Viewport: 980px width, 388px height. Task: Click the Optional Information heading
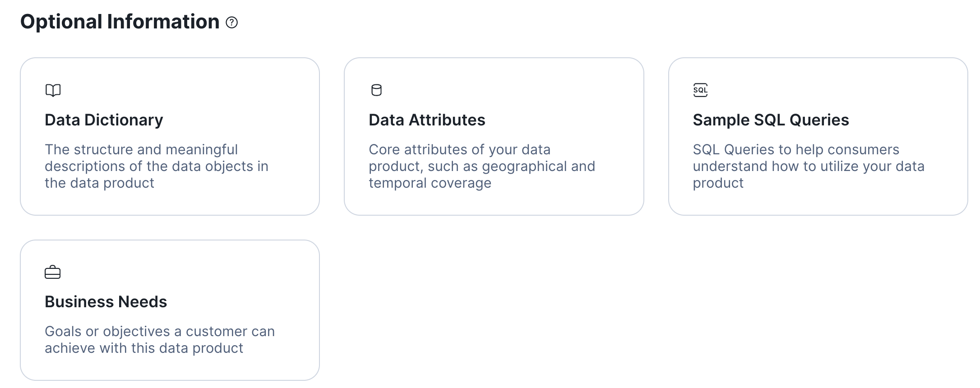point(120,22)
